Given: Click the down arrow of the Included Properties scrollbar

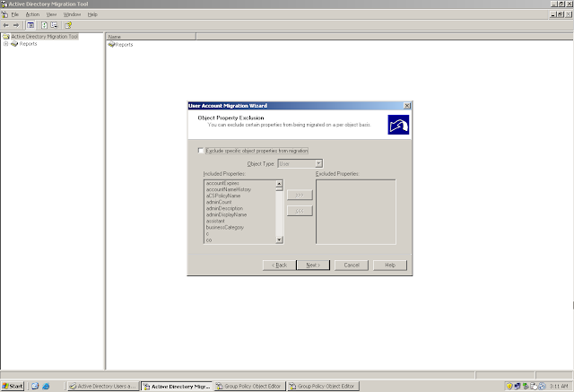Looking at the screenshot, I should click(279, 240).
